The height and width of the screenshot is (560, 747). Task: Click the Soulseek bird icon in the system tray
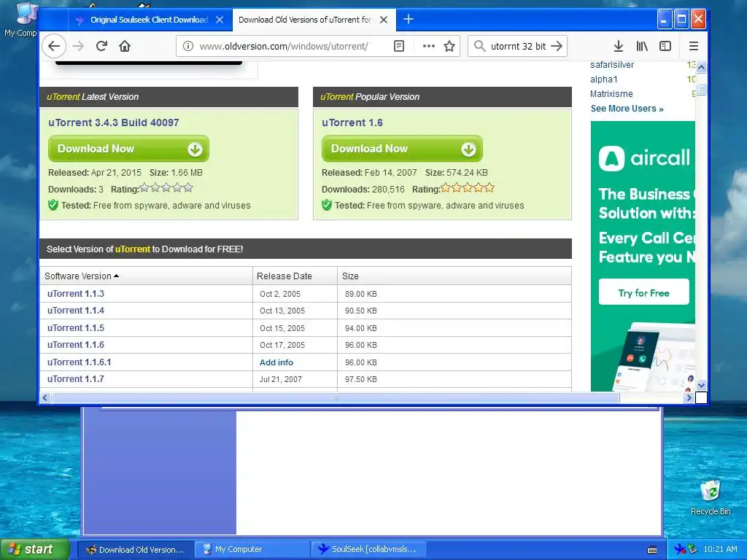(679, 549)
